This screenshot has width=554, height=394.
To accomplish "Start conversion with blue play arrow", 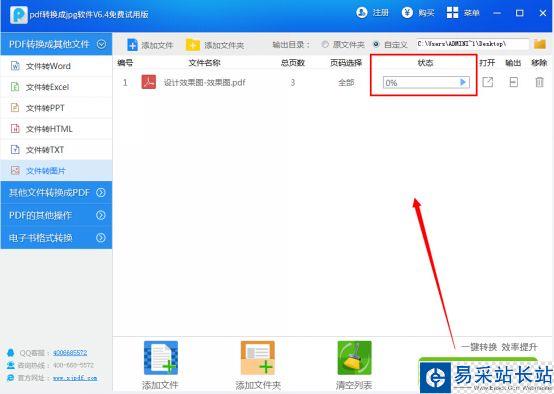I will coord(463,82).
